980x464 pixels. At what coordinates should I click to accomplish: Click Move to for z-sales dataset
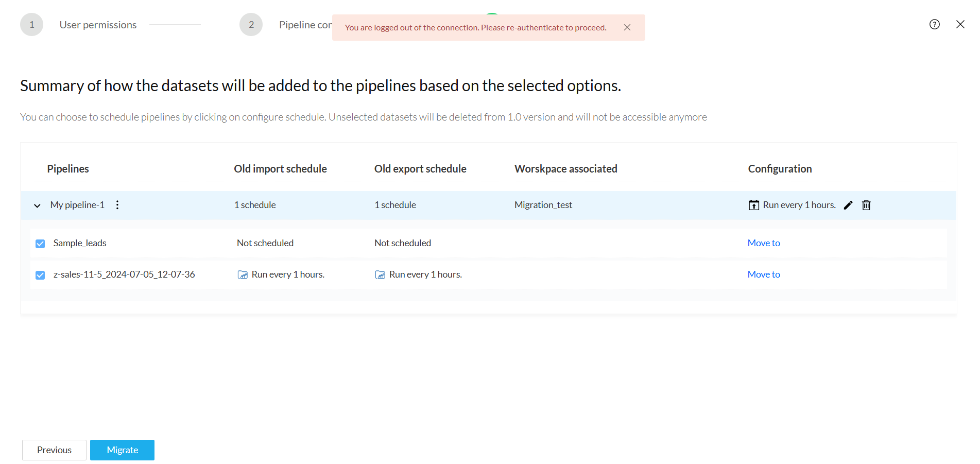(x=763, y=274)
